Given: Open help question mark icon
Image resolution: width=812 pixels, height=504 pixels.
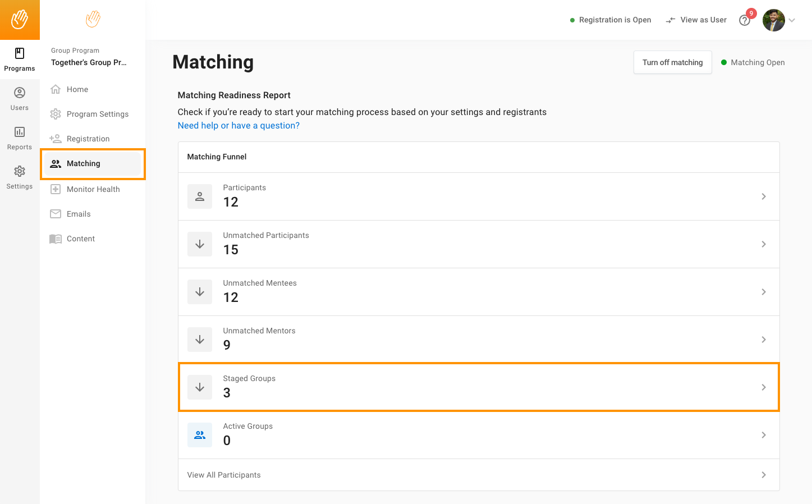Looking at the screenshot, I should pos(744,21).
